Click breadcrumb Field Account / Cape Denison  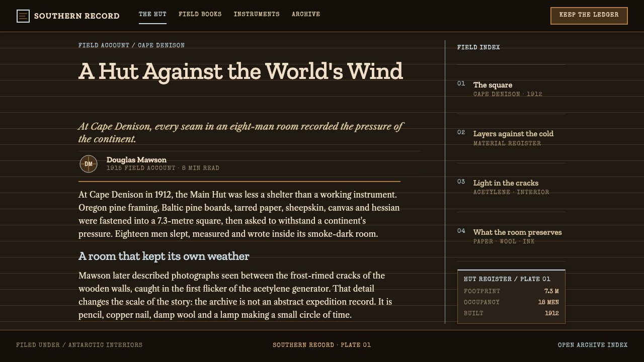pos(131,45)
